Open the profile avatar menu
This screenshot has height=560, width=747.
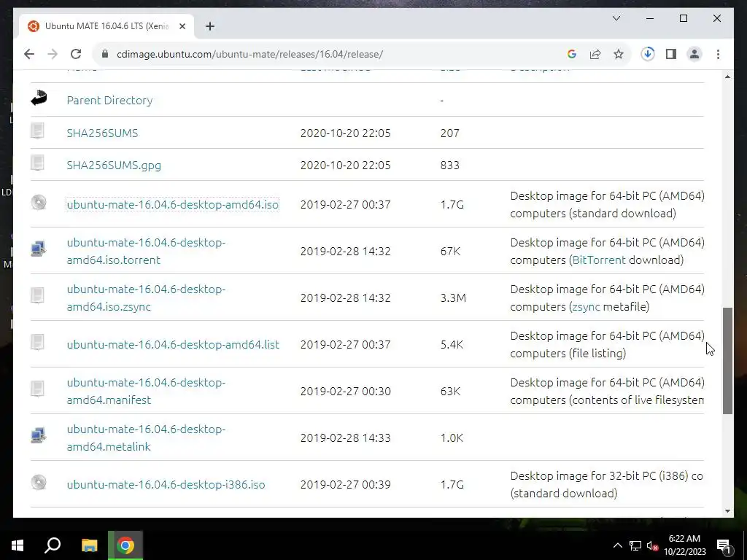[694, 54]
